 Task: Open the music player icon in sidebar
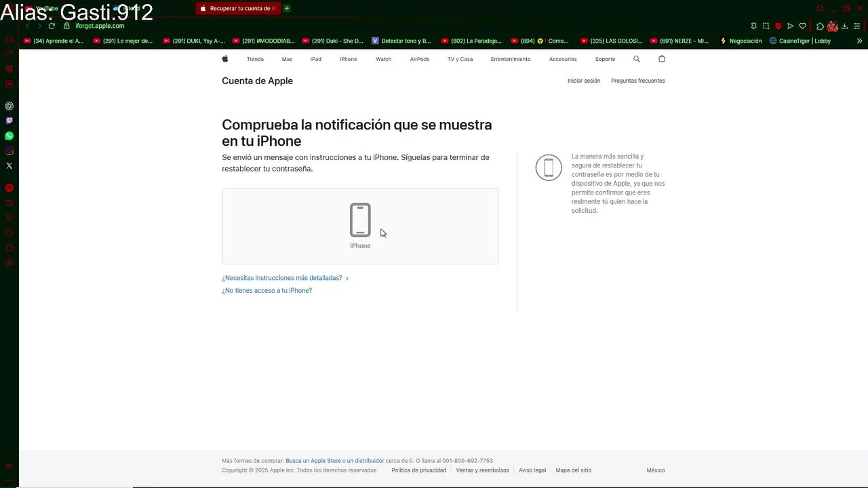point(9,188)
